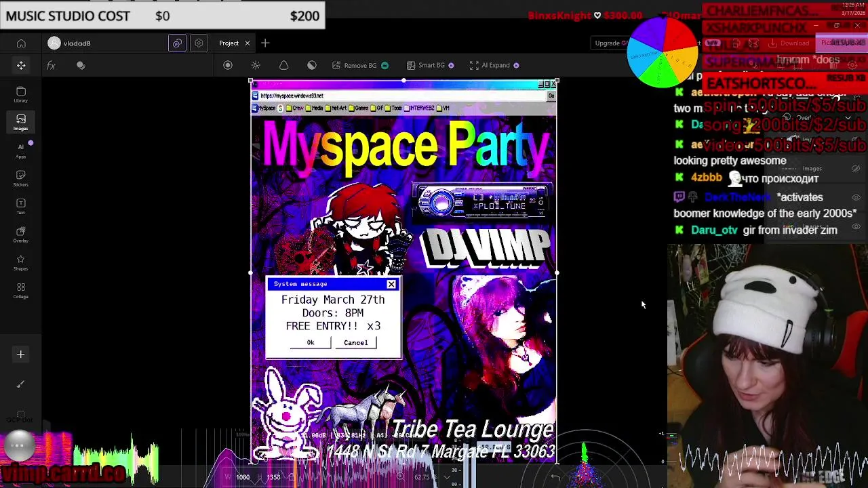
Task: Open the Library panel
Action: click(x=21, y=94)
